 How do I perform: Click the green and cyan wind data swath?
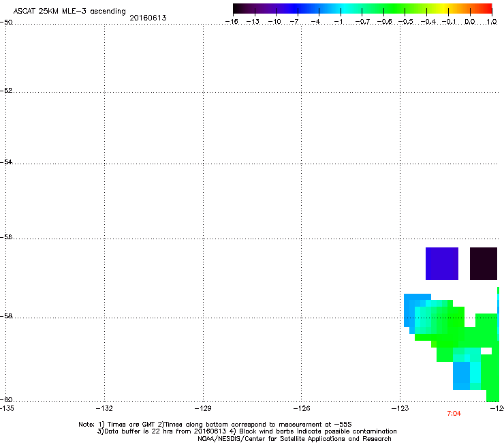tap(452, 344)
